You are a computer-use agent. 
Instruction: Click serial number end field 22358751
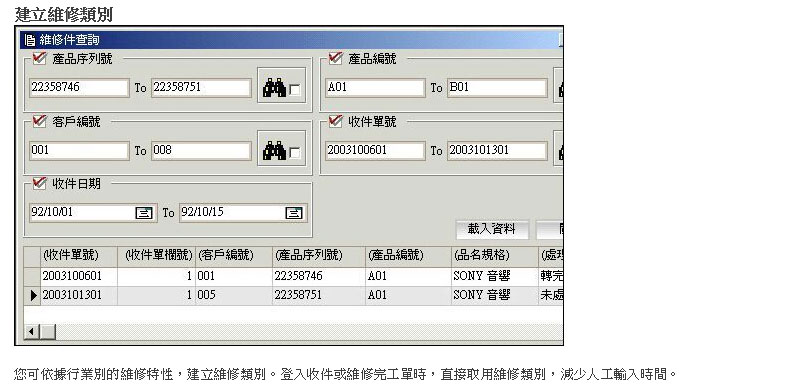coord(201,88)
